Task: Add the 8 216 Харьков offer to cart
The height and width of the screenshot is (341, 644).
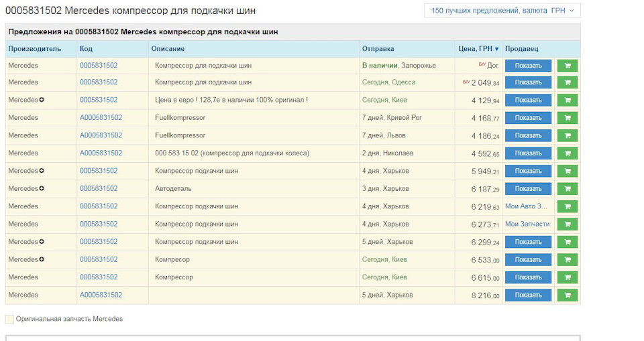Action: pyautogui.click(x=568, y=295)
